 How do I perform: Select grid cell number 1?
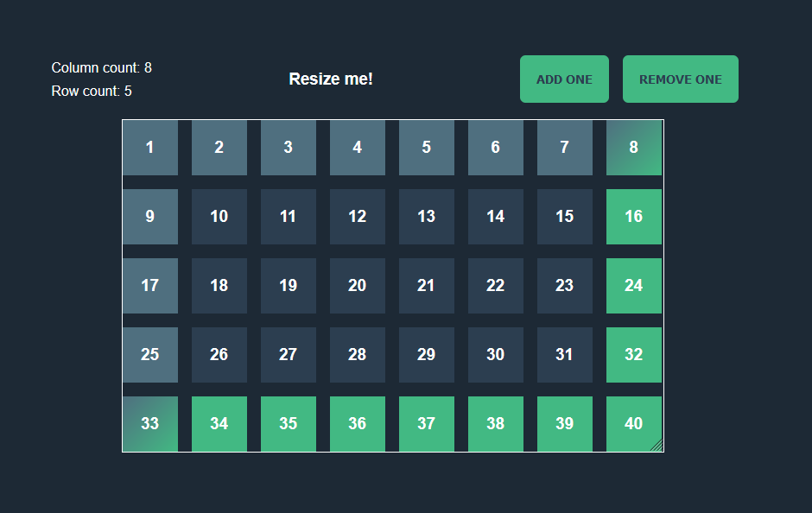(x=150, y=148)
